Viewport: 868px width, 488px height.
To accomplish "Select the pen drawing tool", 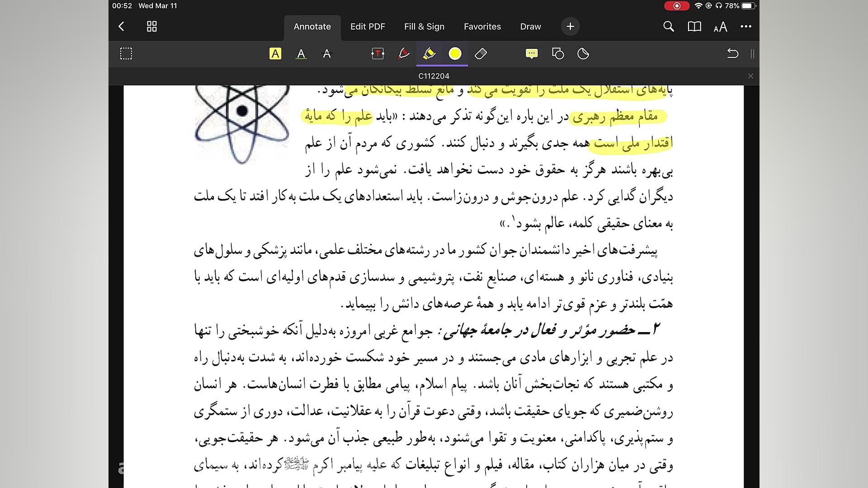I will pyautogui.click(x=403, y=54).
